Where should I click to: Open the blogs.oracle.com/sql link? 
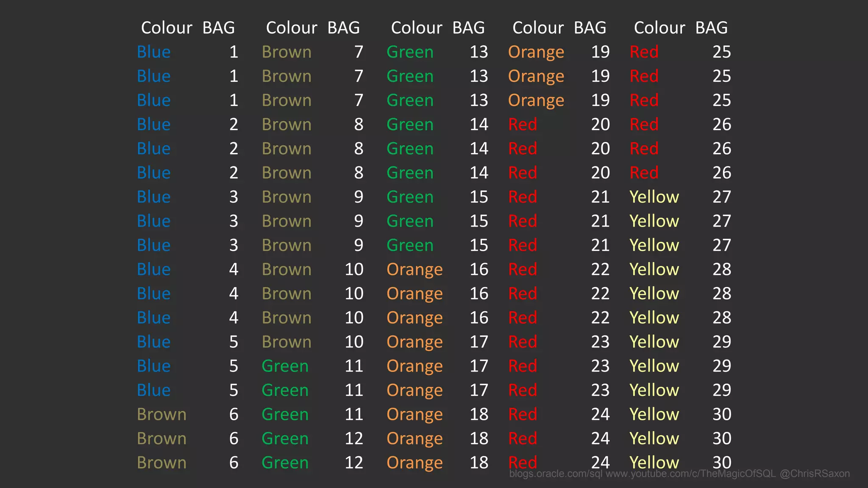[556, 474]
